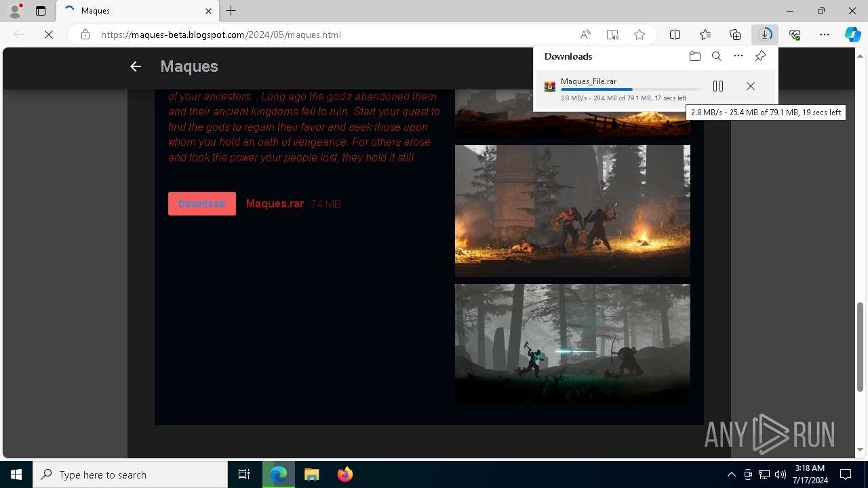
Task: Stop loading the page
Action: click(49, 35)
